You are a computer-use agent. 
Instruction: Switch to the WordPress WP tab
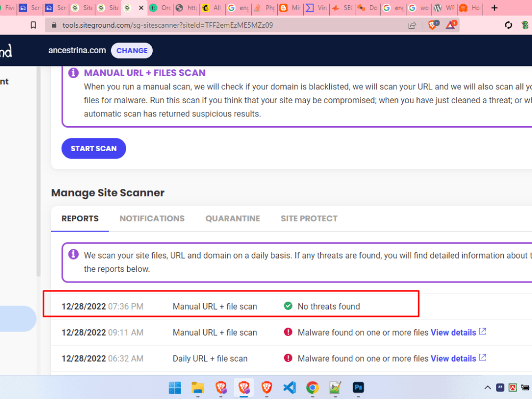pos(445,8)
